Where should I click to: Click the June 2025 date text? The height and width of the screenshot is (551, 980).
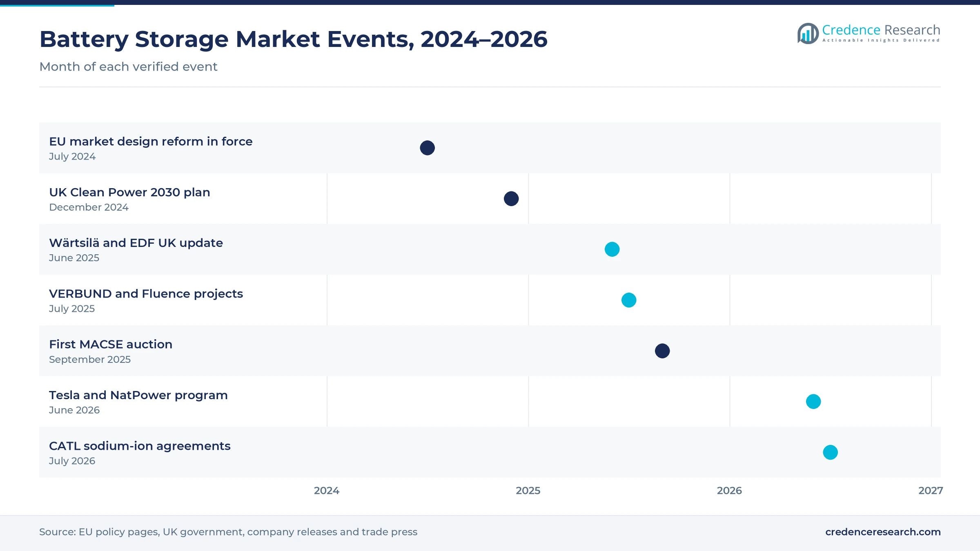point(74,258)
